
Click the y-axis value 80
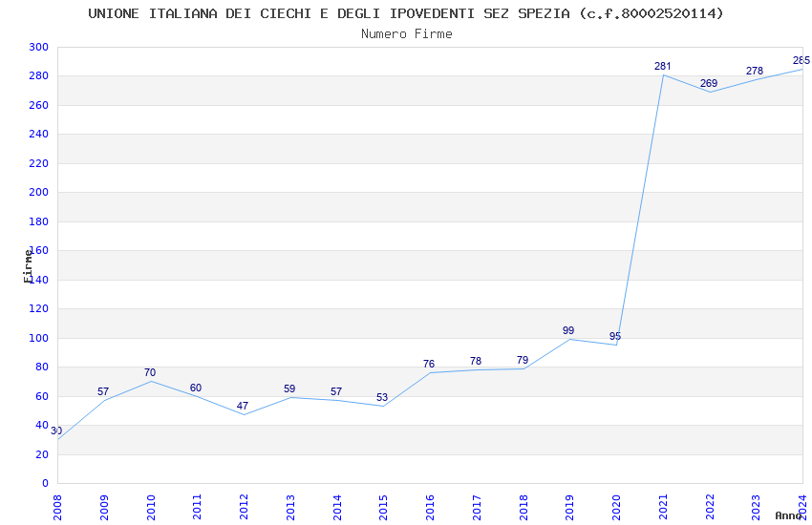point(42,367)
